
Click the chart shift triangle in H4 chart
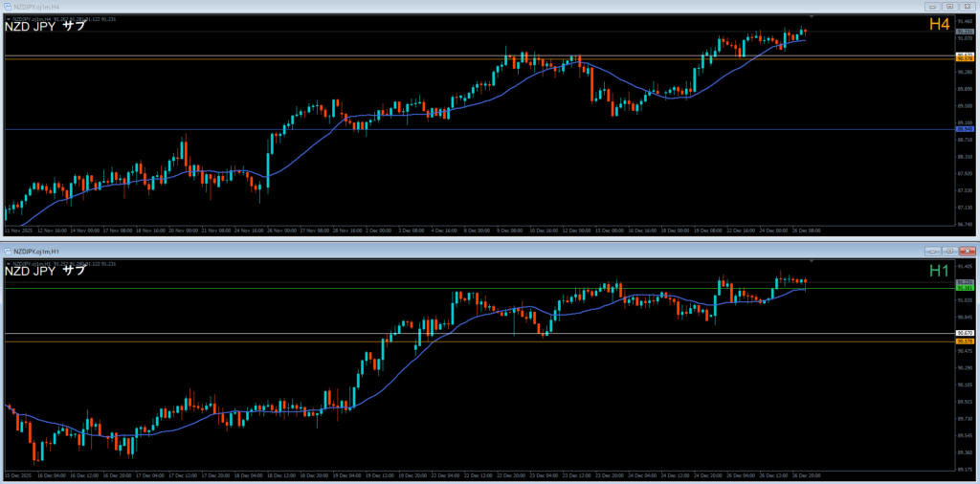pos(812,15)
